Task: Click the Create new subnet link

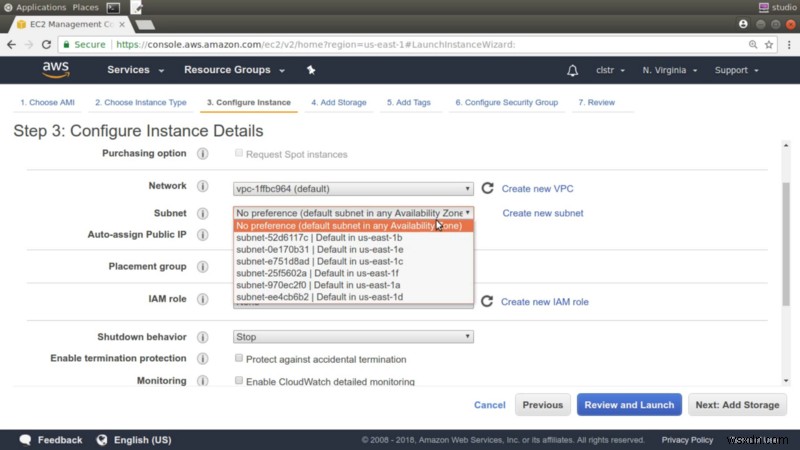Action: [x=542, y=213]
